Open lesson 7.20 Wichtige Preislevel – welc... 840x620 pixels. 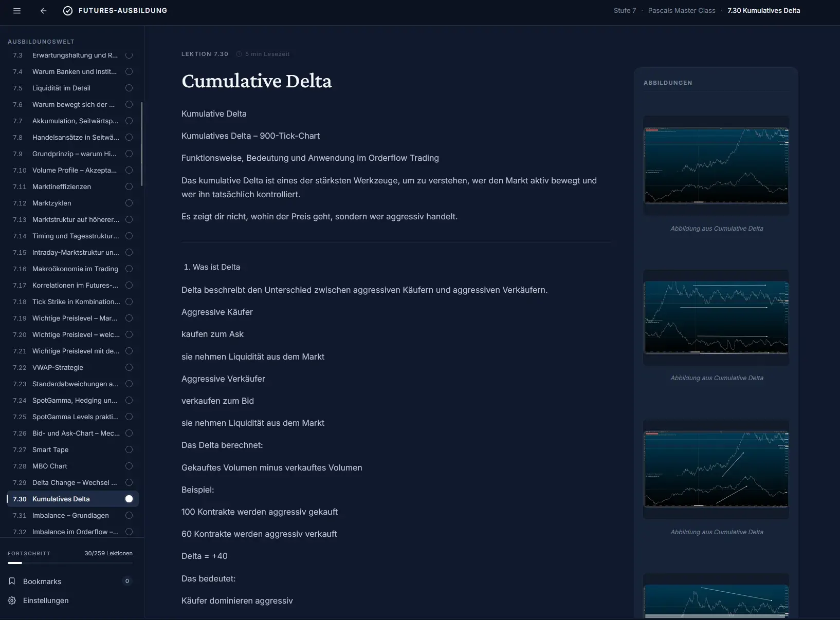point(72,334)
